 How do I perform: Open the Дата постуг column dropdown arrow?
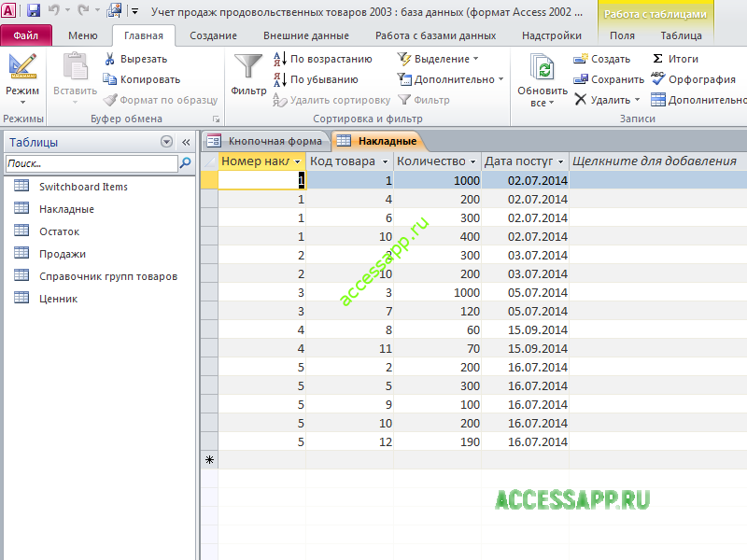tap(560, 161)
